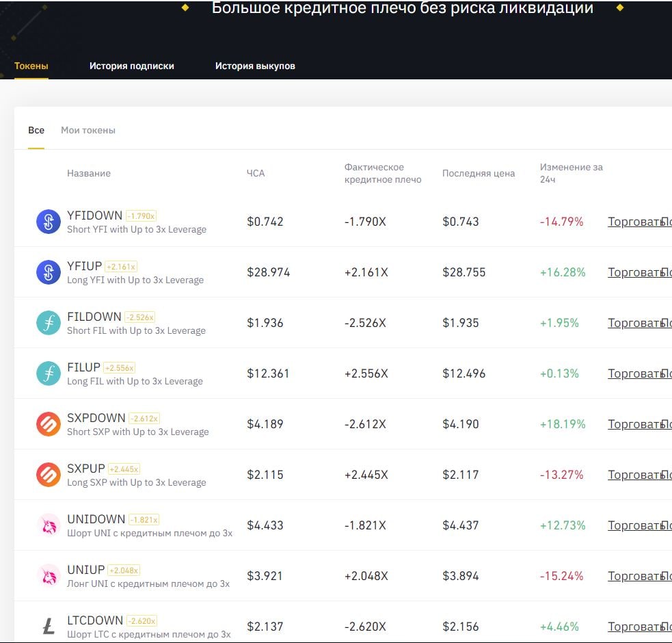The image size is (672, 643).
Task: Click Торговать link for FILUP
Action: (x=636, y=373)
